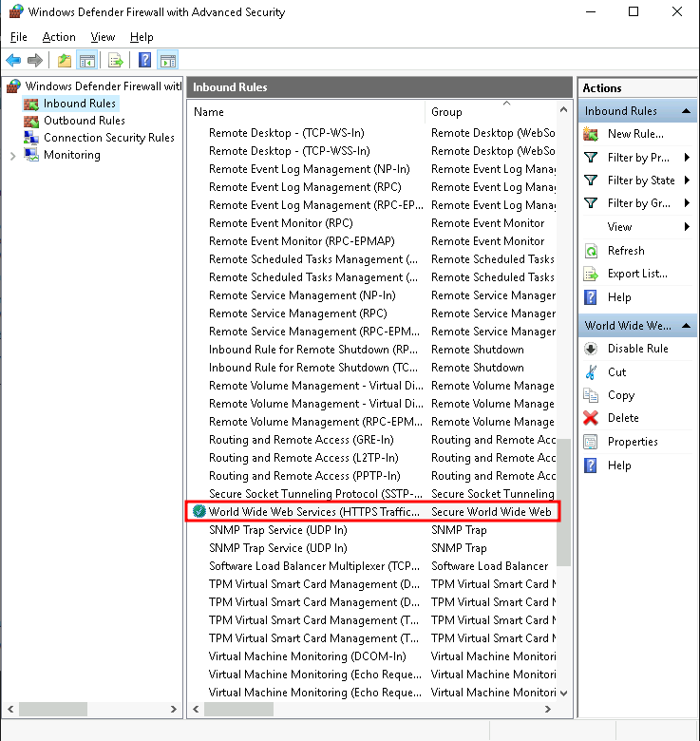Click the Disable Rule down-arrow icon
The height and width of the screenshot is (741, 700).
(x=591, y=349)
